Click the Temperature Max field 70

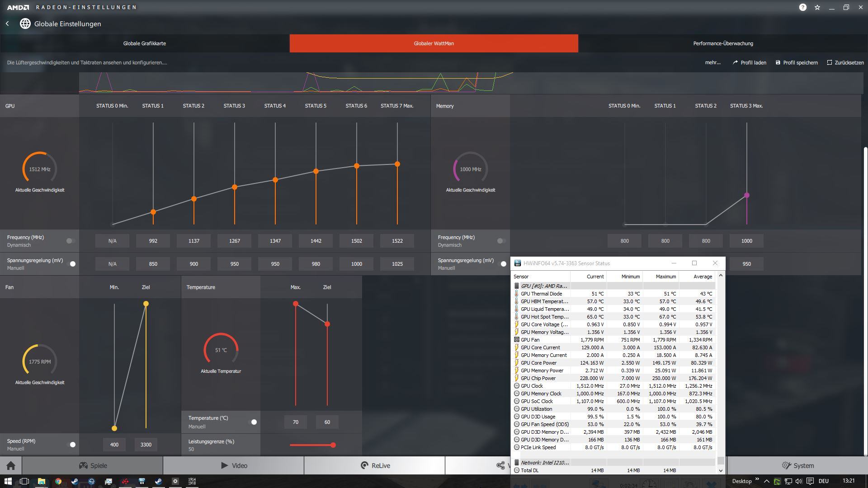(296, 422)
